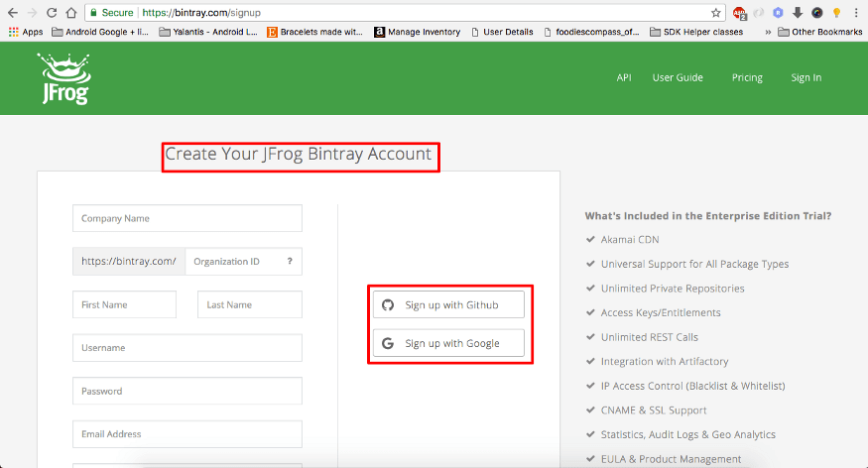
Task: Open the Chrome three-dot menu
Action: pyautogui.click(x=856, y=13)
